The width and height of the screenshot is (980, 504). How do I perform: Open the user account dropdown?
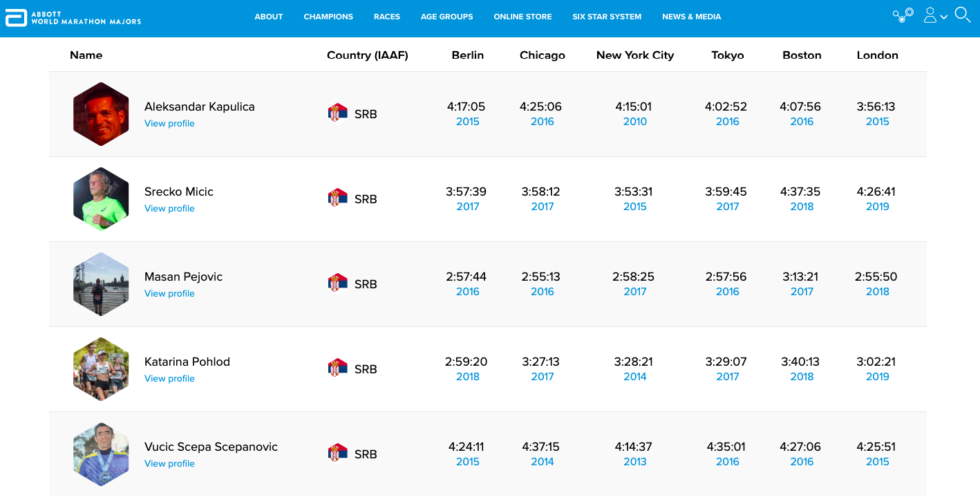point(935,15)
